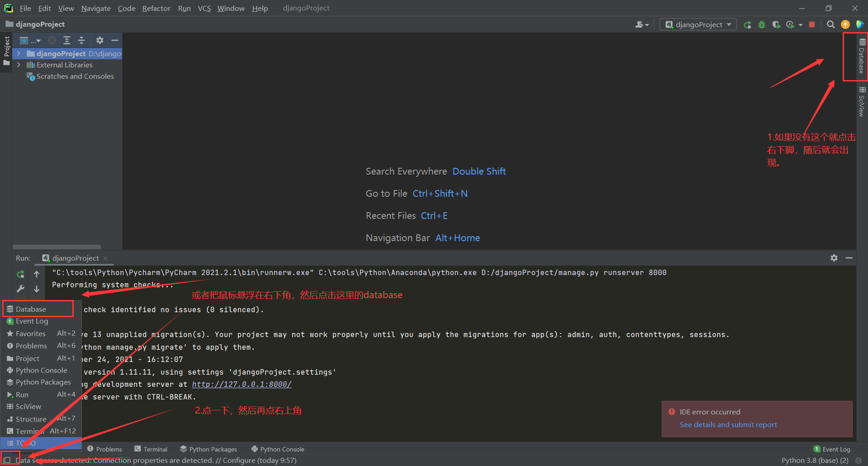Open the Navigate menu
This screenshot has width=868, height=466.
[96, 8]
